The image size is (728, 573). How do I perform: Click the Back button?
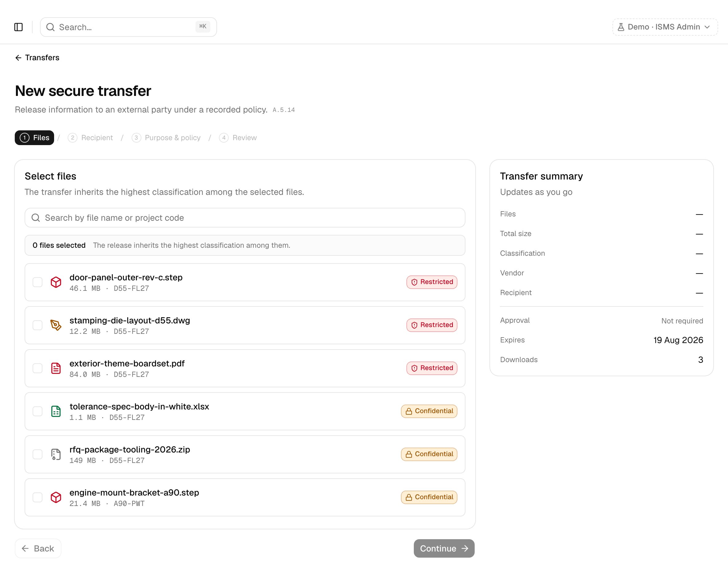[38, 548]
